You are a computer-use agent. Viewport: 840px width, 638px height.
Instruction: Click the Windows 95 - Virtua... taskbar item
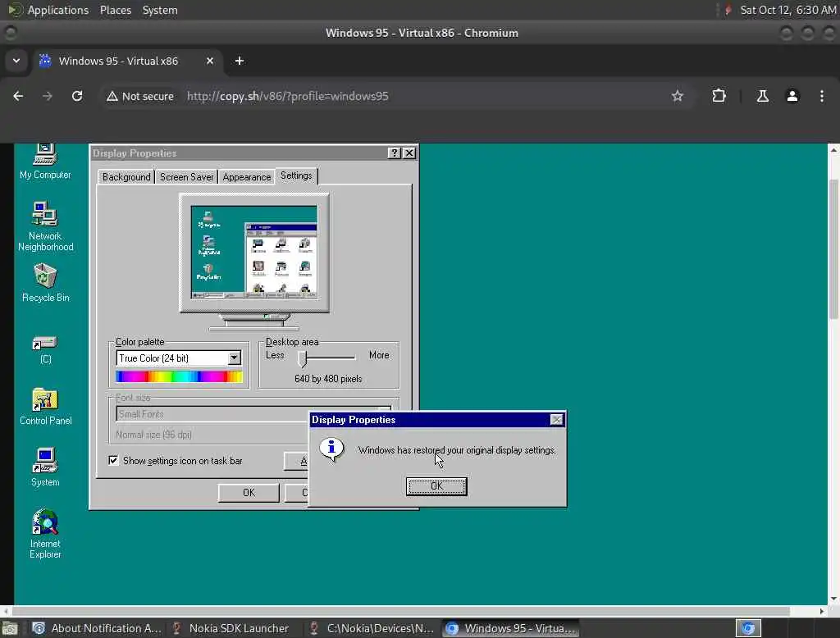click(510, 628)
